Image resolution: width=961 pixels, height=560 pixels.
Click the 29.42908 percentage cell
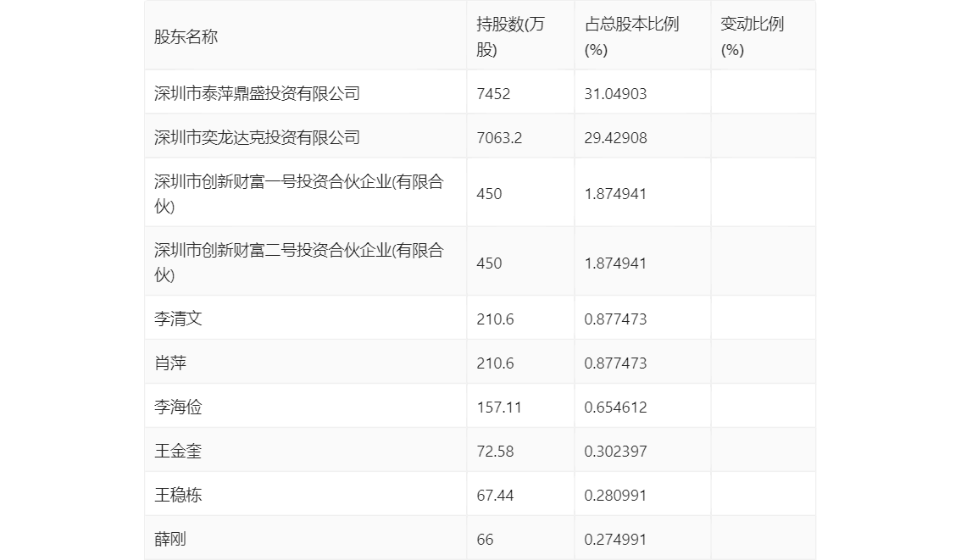(x=615, y=138)
